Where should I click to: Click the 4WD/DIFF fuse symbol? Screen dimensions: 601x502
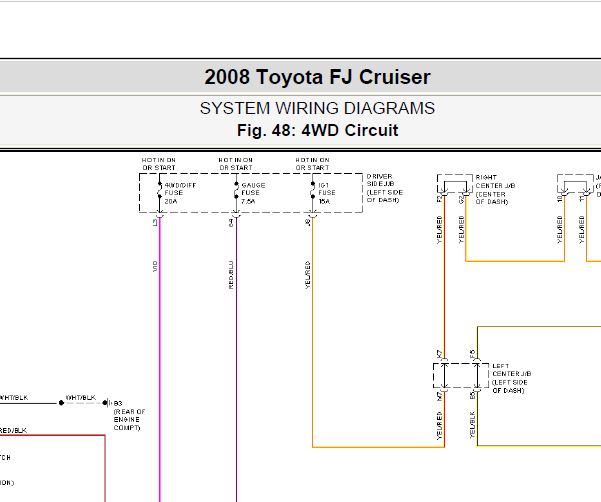click(159, 190)
